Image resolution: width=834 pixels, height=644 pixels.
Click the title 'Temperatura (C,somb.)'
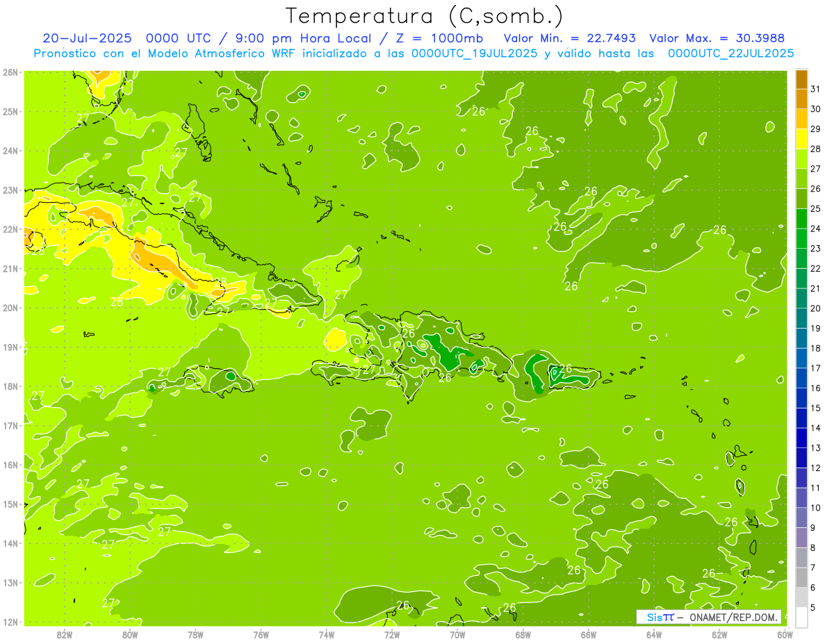[424, 17]
